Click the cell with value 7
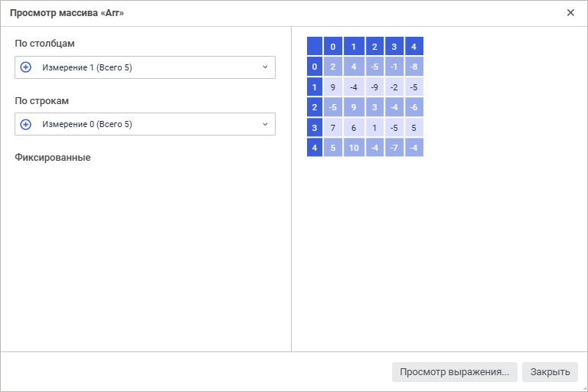This screenshot has height=392, width=588. (333, 127)
